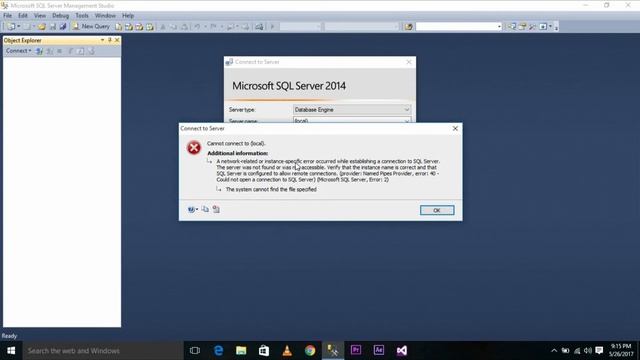This screenshot has width=640, height=360.
Task: Open the Window menu
Action: [x=105, y=16]
